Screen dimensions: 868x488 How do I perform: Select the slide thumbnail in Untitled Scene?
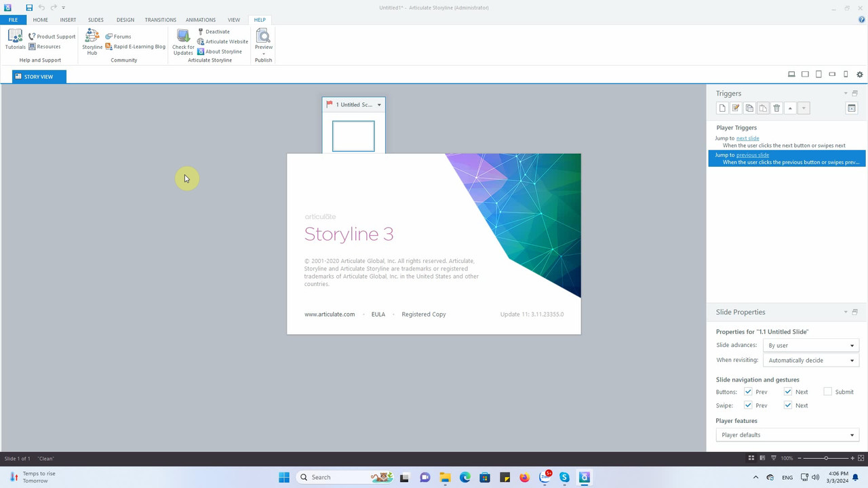353,136
